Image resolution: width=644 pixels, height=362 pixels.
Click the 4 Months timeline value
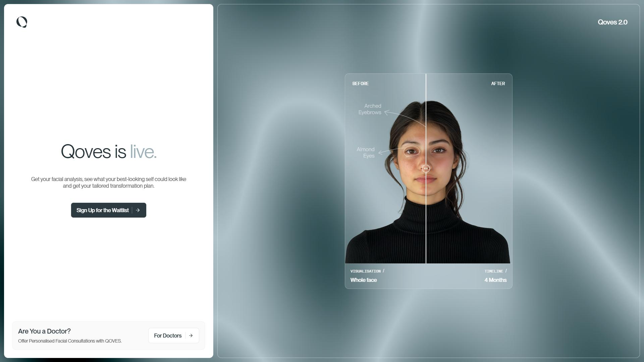pyautogui.click(x=495, y=280)
